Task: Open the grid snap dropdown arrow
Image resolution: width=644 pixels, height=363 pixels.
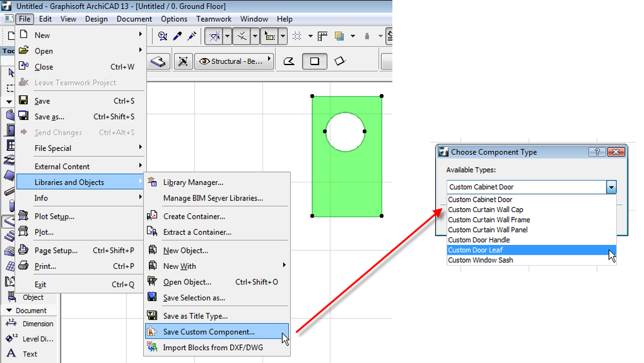Action: point(310,36)
